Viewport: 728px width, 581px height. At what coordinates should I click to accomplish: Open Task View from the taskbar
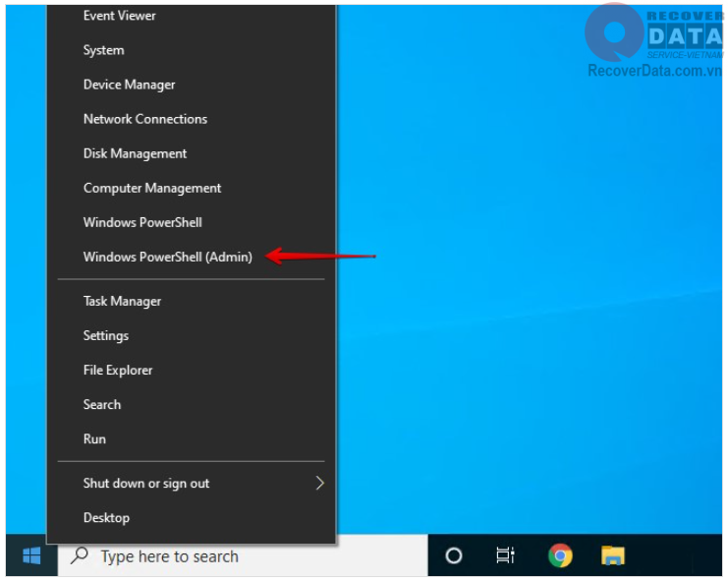tap(505, 555)
